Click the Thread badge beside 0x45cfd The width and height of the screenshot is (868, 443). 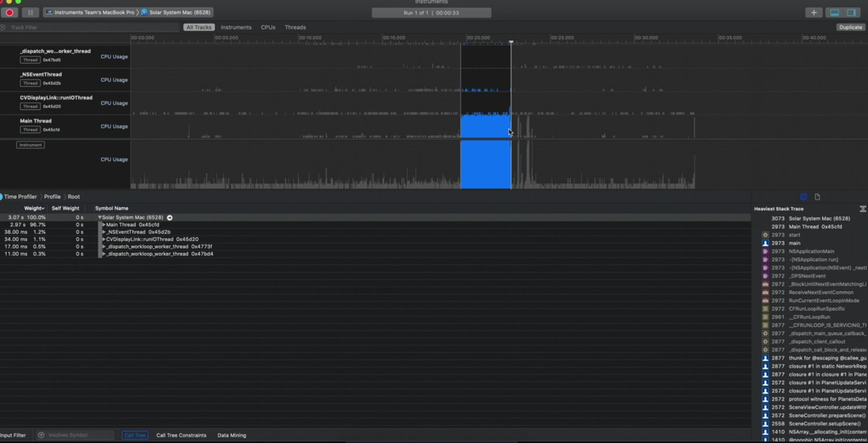click(x=30, y=130)
